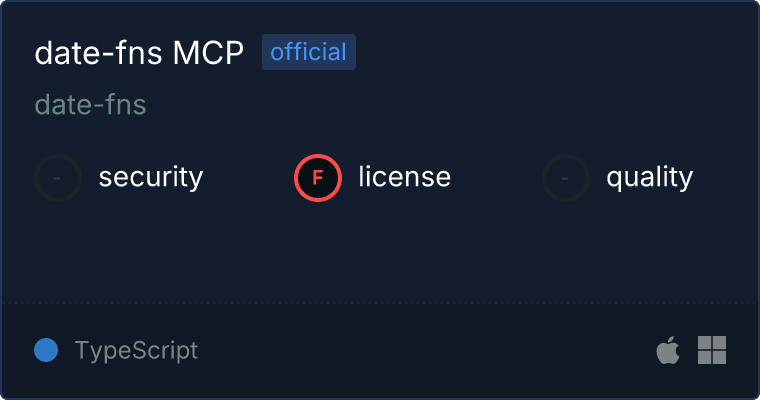760x400 pixels.
Task: Click the Apple macOS platform icon
Action: [x=668, y=350]
